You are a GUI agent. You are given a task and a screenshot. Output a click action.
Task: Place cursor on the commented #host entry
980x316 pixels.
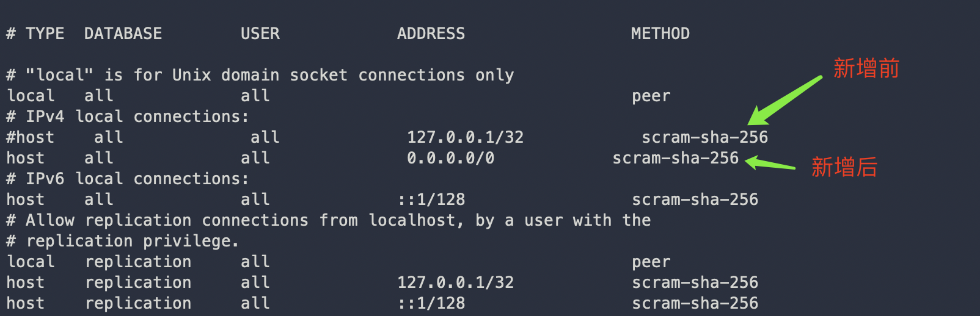(31, 137)
